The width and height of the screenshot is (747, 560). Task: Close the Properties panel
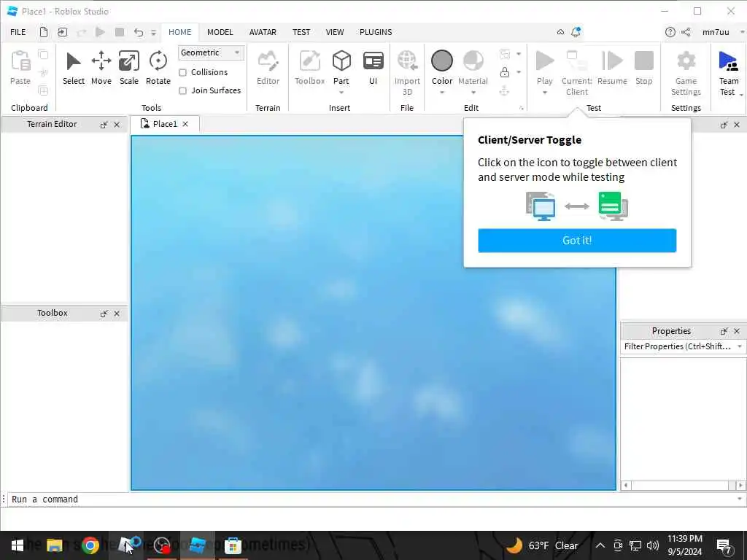737,331
